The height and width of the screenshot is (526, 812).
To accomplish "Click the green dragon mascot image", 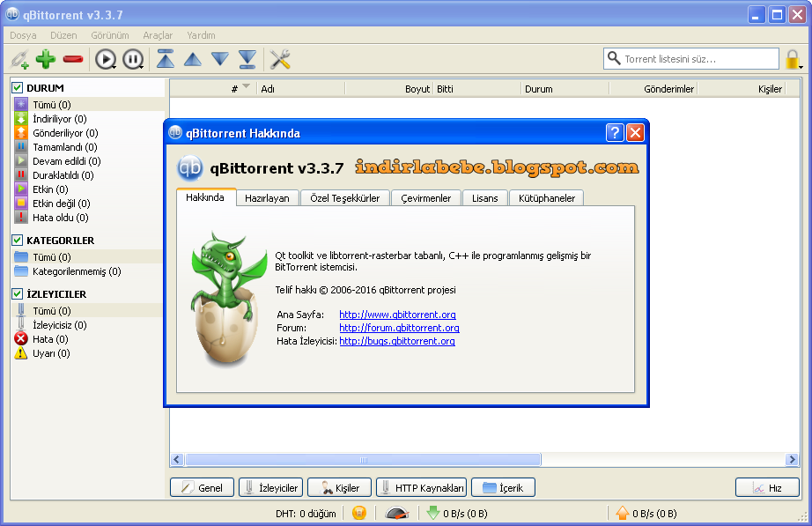I will tap(228, 299).
